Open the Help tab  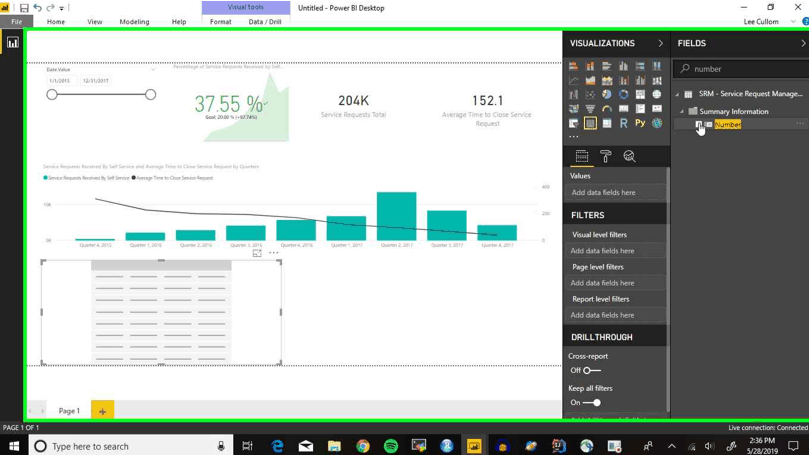click(179, 22)
